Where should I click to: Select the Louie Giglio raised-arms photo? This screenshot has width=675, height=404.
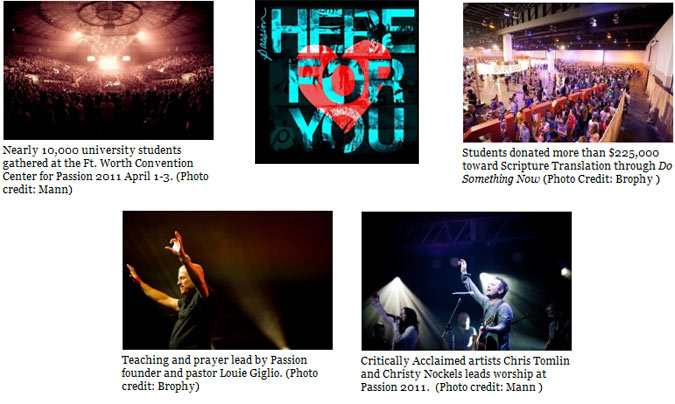tap(227, 280)
